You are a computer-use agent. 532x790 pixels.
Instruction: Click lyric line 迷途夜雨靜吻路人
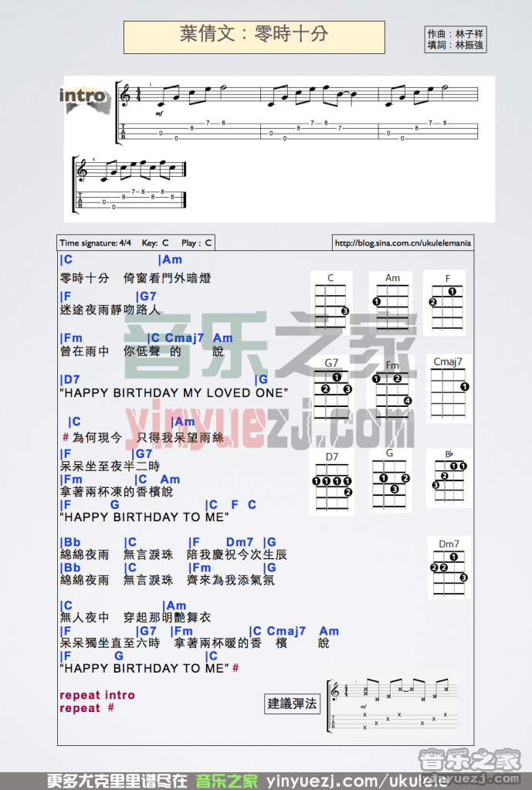click(110, 310)
